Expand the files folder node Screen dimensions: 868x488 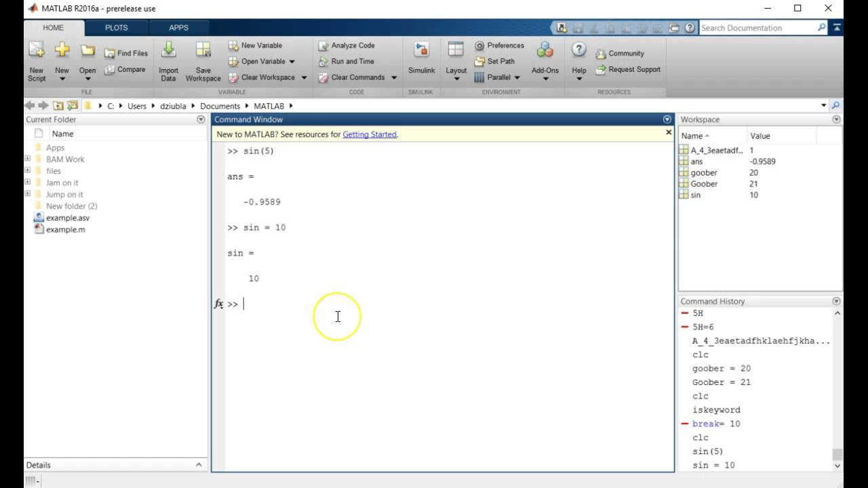tap(28, 171)
